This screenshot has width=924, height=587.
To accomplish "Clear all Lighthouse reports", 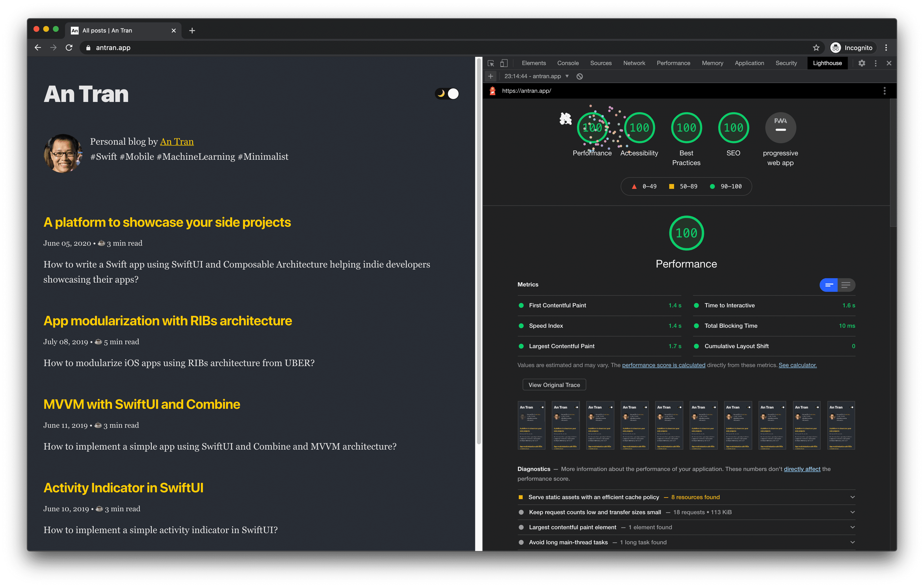I will pos(579,76).
